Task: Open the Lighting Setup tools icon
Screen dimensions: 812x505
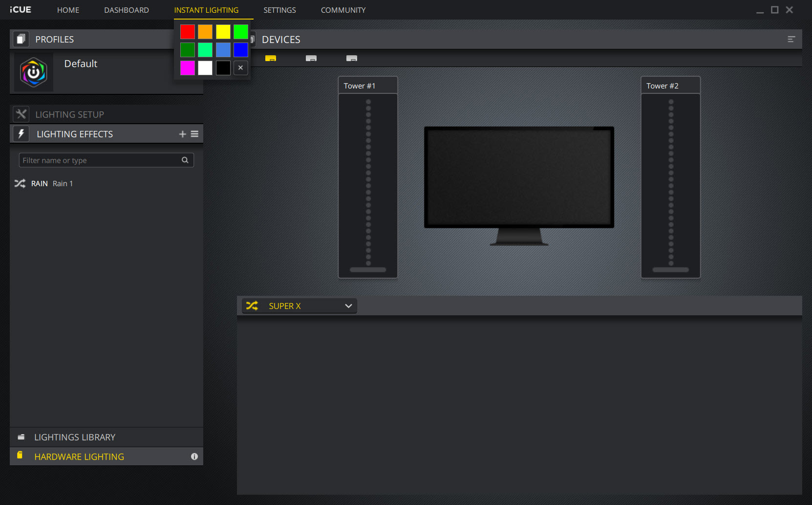Action: click(x=21, y=114)
